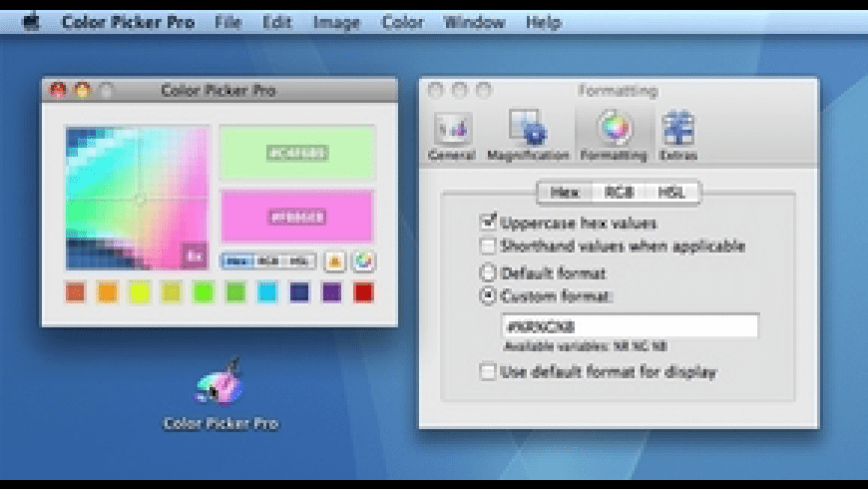This screenshot has height=489, width=868.
Task: Open the Extras preferences pane
Action: pos(677,137)
